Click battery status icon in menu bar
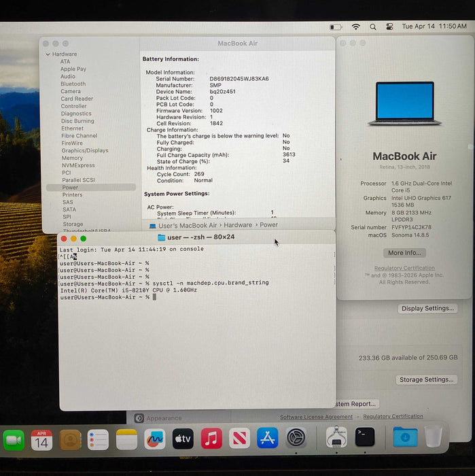The width and height of the screenshot is (475, 476). coord(336,27)
